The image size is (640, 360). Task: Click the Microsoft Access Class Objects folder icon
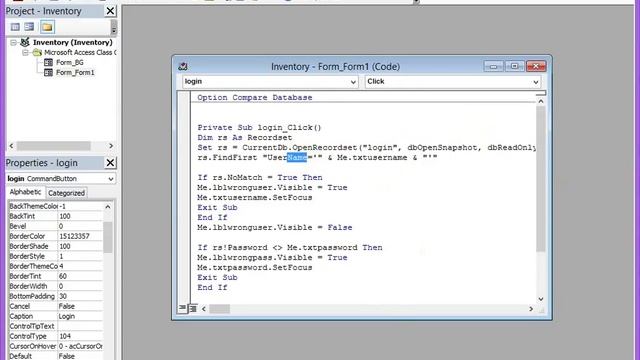click(x=37, y=53)
